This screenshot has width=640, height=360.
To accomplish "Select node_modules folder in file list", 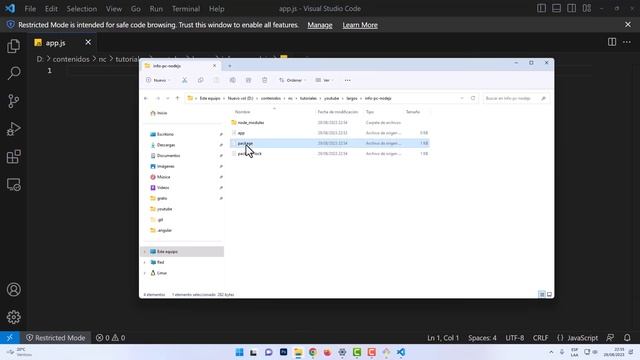I will (x=330, y=122).
